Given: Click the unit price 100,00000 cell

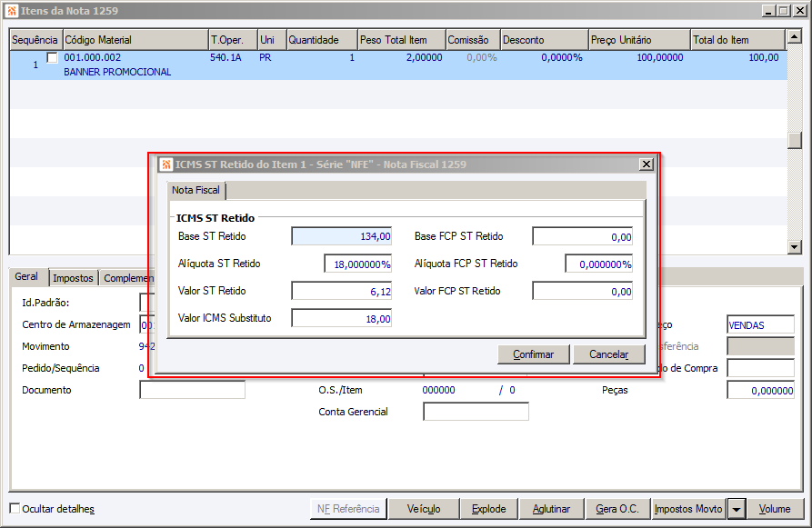Looking at the screenshot, I should pyautogui.click(x=660, y=57).
